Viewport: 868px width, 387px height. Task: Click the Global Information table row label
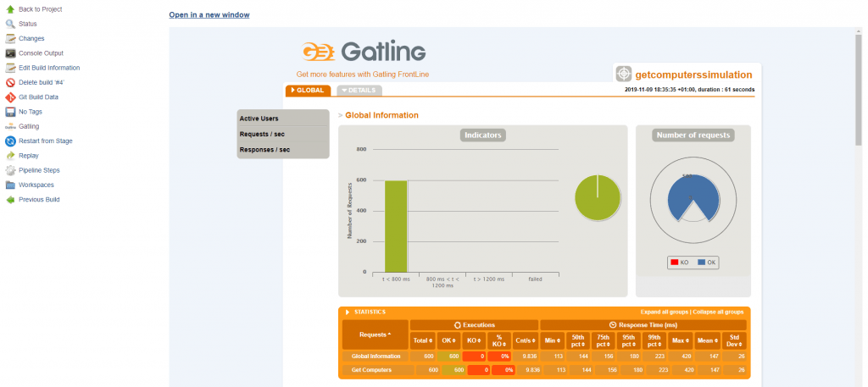click(x=376, y=357)
